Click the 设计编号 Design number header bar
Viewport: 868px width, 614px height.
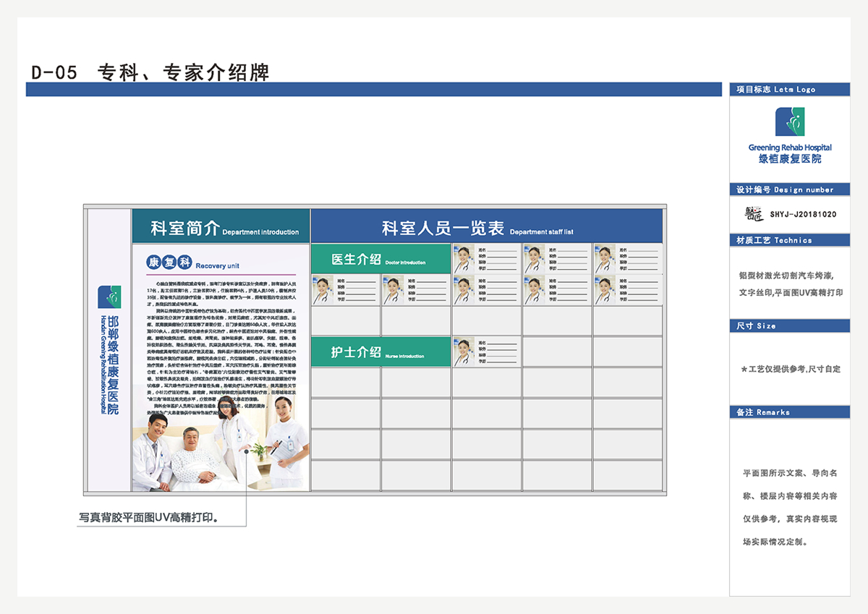tap(789, 189)
